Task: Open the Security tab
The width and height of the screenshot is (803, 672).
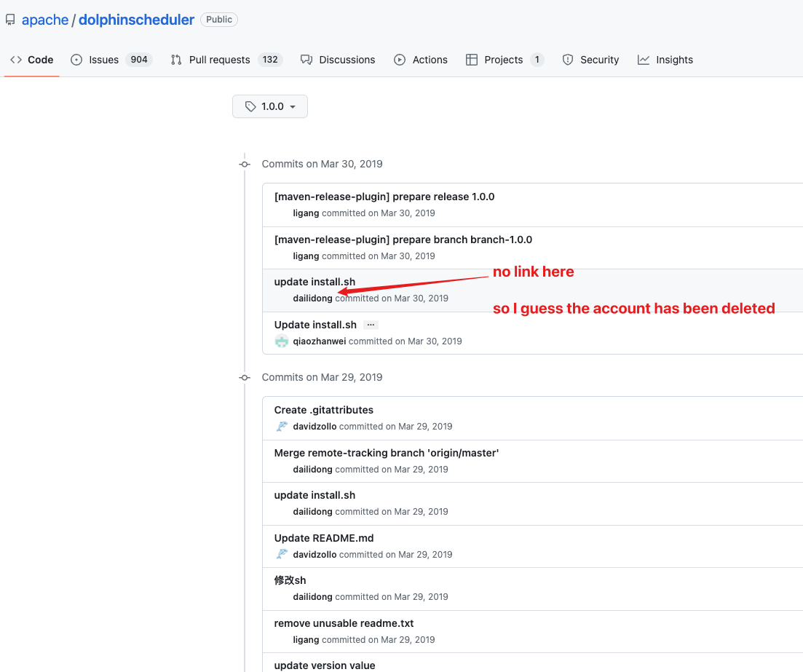Action: tap(590, 60)
